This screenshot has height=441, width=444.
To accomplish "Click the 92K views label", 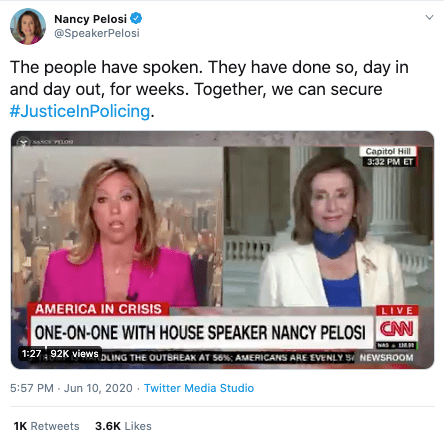I will (x=74, y=353).
